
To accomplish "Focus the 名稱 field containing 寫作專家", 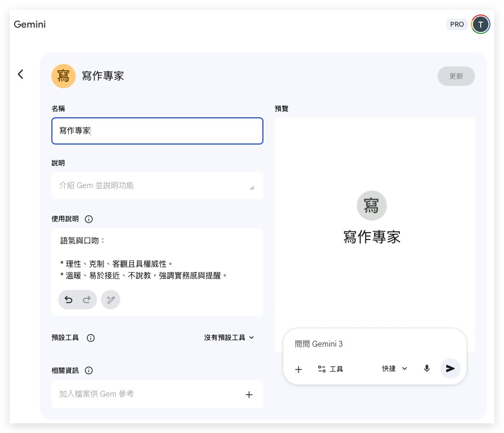I will tap(157, 131).
